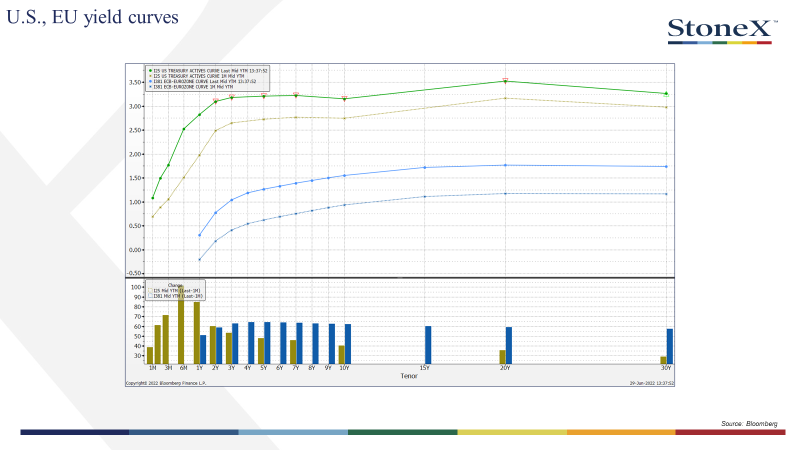Click the lowest blue point at 1Y on the Eurozone 1M curve

pos(199,260)
